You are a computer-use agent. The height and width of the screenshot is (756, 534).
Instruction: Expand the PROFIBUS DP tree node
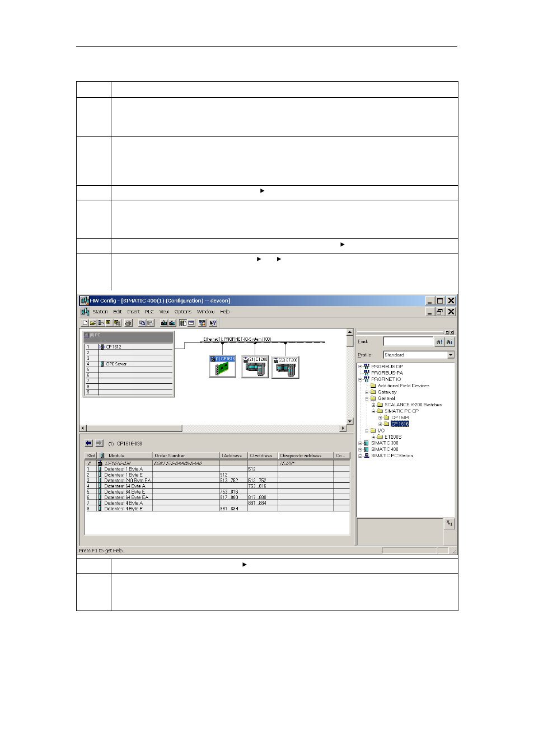click(x=360, y=367)
